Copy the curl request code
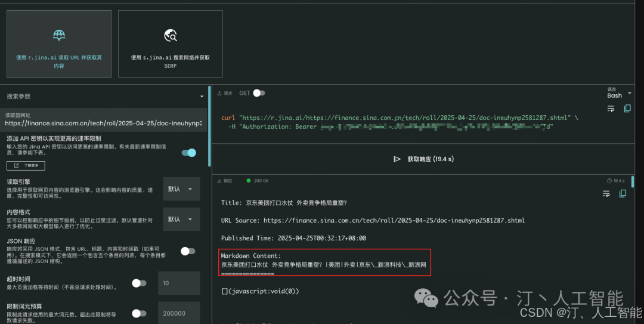Screen dimensions: 644x324 point(627,109)
